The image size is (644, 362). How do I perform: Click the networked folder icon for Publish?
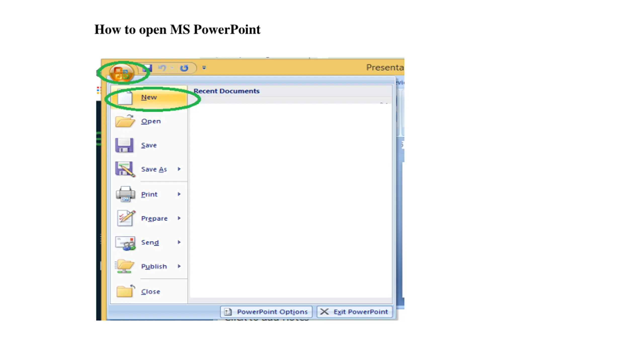point(124,266)
